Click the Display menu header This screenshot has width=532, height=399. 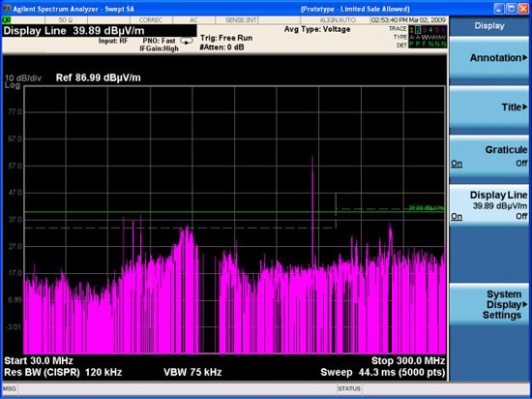(488, 26)
